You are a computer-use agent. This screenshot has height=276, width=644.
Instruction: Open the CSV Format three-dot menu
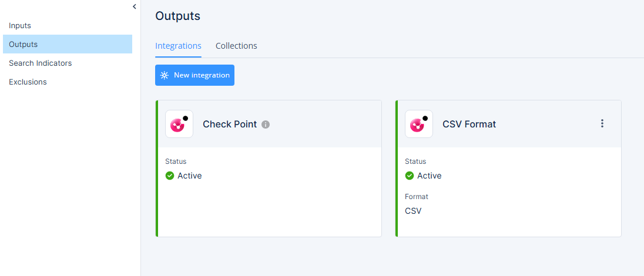pyautogui.click(x=602, y=124)
